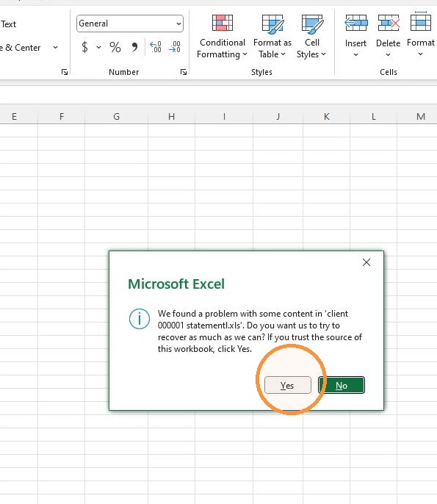The width and height of the screenshot is (437, 504).
Task: Select column G header
Action: tap(116, 116)
